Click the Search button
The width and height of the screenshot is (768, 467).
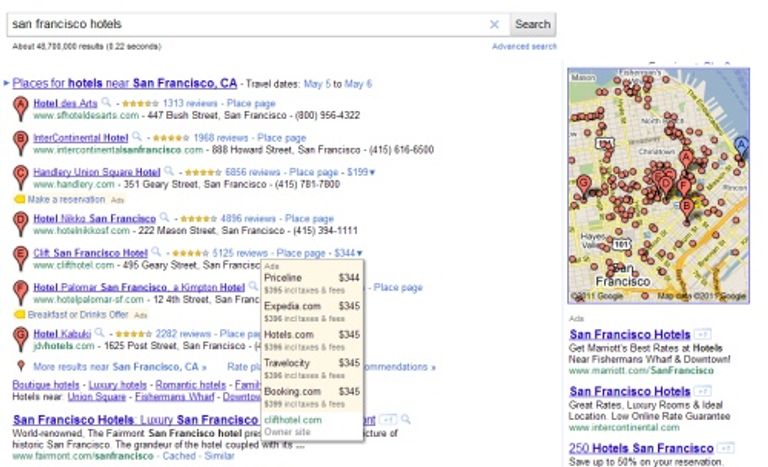532,24
